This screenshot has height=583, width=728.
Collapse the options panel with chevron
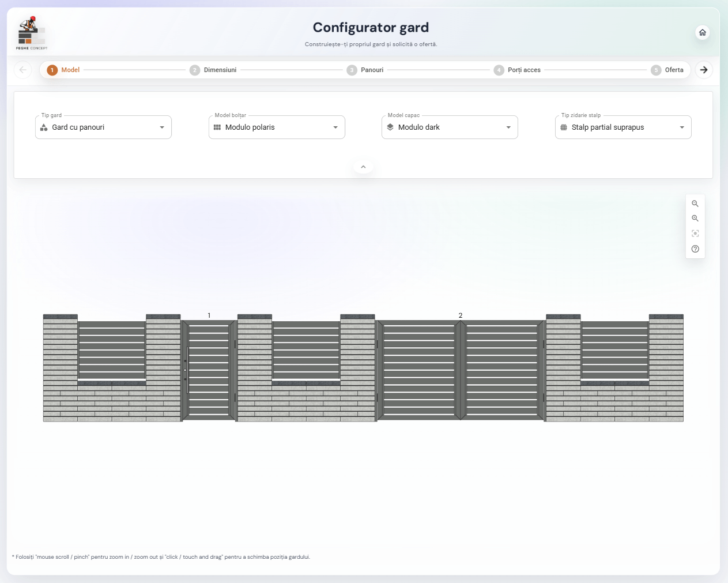[x=363, y=167]
